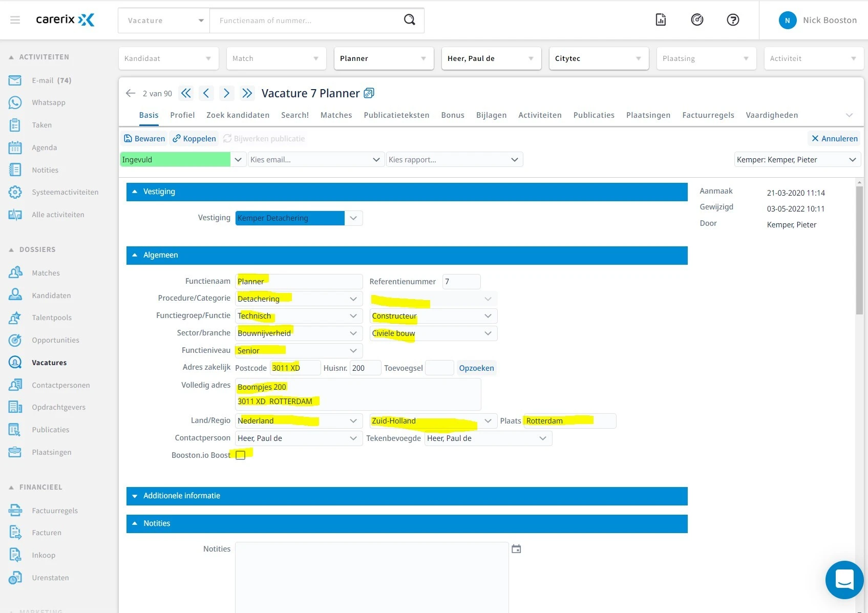868x613 pixels.
Task: Click into the Postcode field
Action: 294,368
